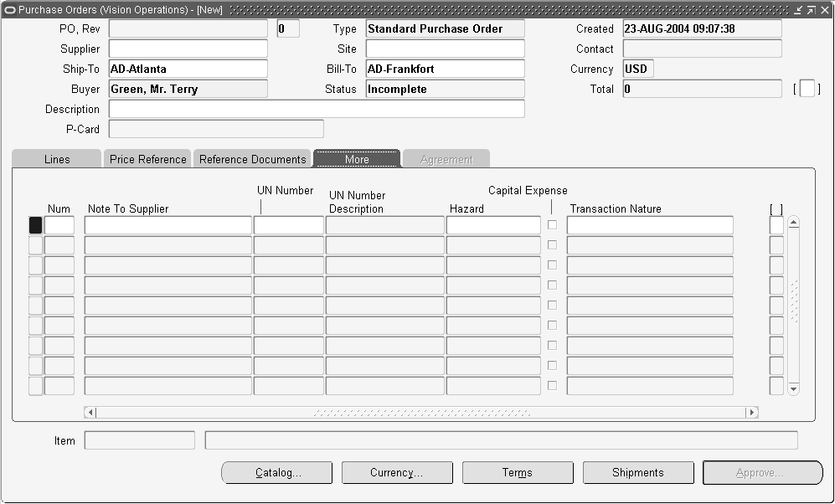Viewport: 835px width, 504px height.
Task: Maximize the Purchase Orders window
Action: 811,10
